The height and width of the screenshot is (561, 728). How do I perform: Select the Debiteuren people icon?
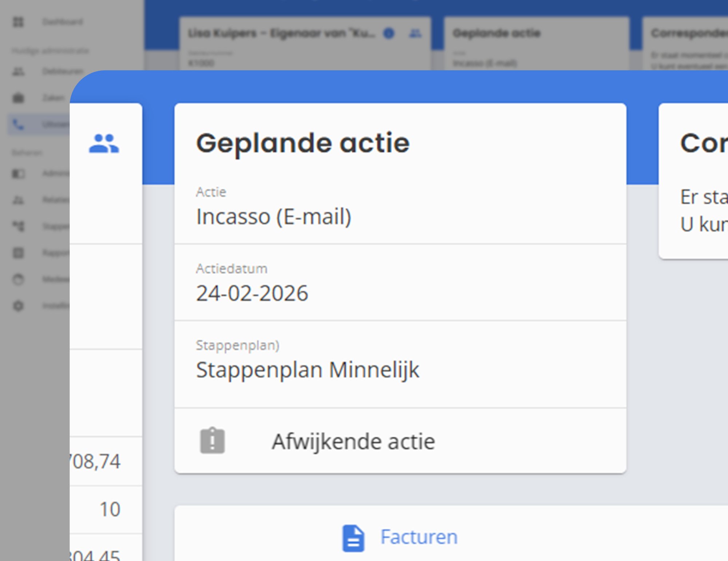pos(19,72)
